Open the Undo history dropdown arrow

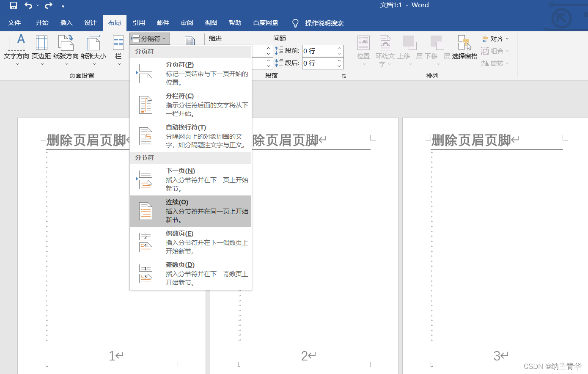38,5
